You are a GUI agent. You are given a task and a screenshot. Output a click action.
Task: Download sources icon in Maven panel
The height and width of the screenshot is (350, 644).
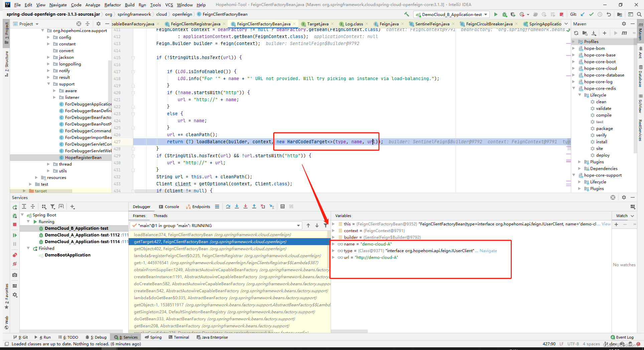coord(594,33)
